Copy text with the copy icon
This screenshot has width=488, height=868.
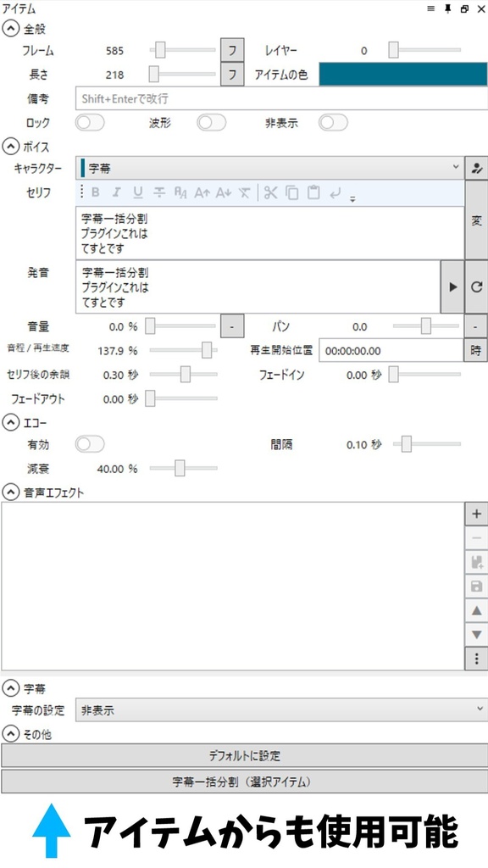coord(292,192)
